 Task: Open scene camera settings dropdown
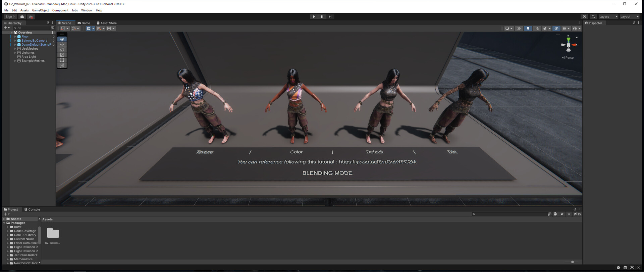pos(566,29)
